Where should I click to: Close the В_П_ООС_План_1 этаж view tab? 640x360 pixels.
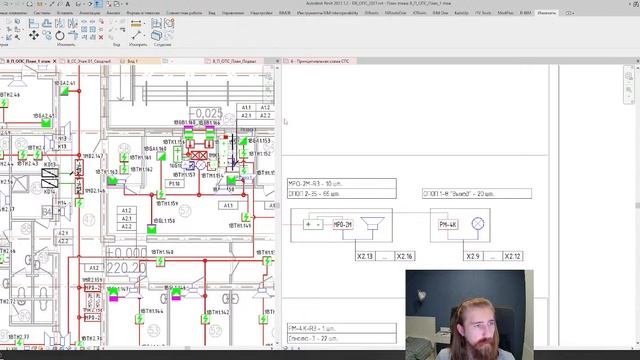tap(54, 61)
